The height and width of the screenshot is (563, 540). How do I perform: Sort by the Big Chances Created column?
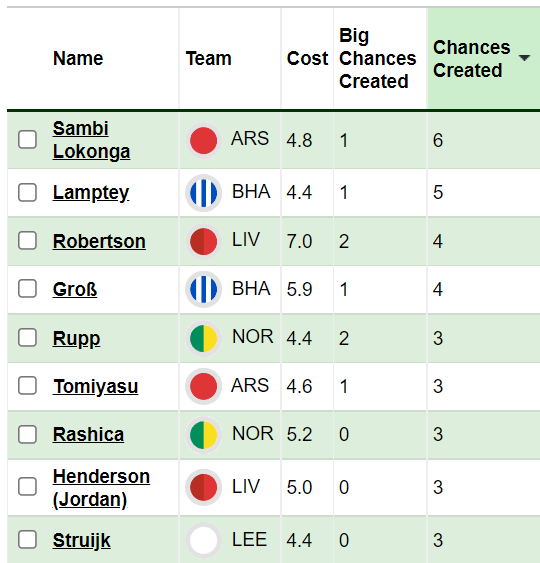pos(377,58)
